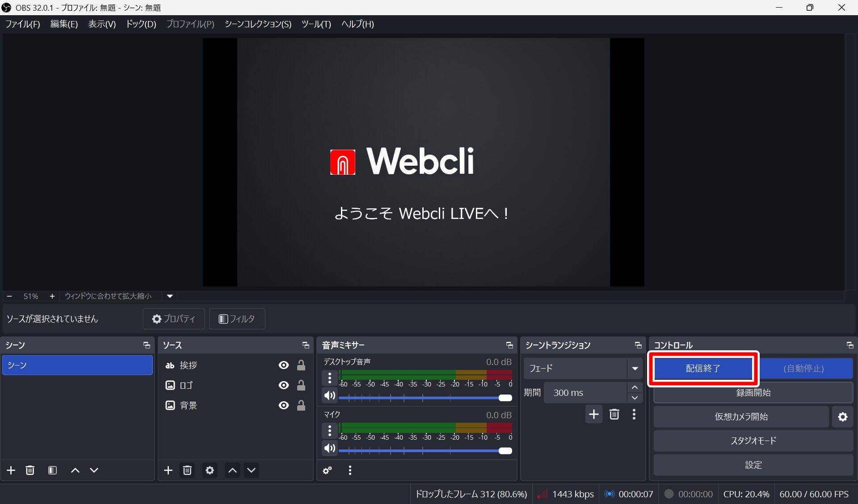The height and width of the screenshot is (504, 858).
Task: Toggle visibility of the 背景 source
Action: coord(283,405)
